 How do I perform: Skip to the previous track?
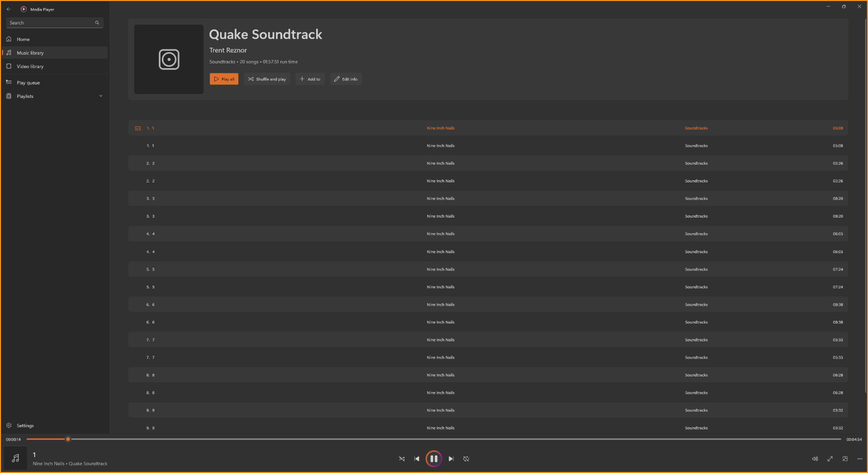click(417, 459)
